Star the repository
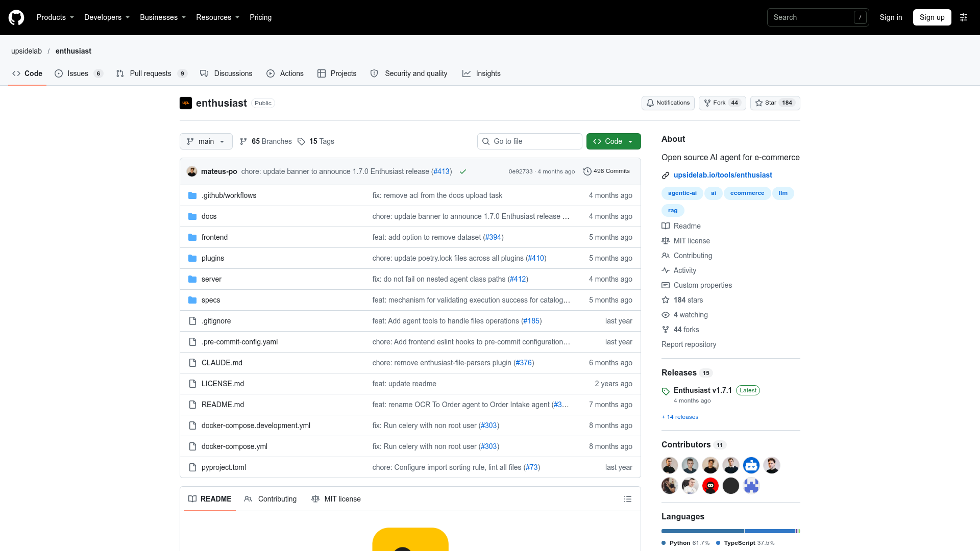Image resolution: width=980 pixels, height=551 pixels. [x=775, y=103]
